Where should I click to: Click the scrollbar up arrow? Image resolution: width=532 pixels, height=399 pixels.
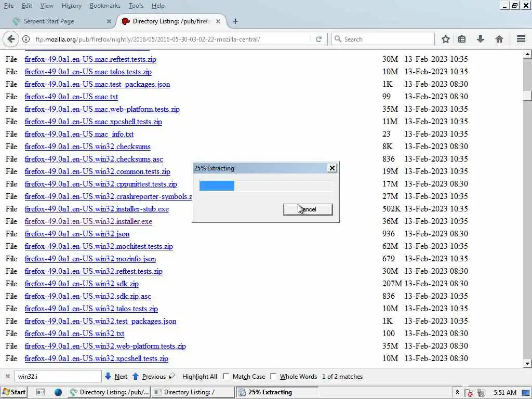[x=527, y=54]
